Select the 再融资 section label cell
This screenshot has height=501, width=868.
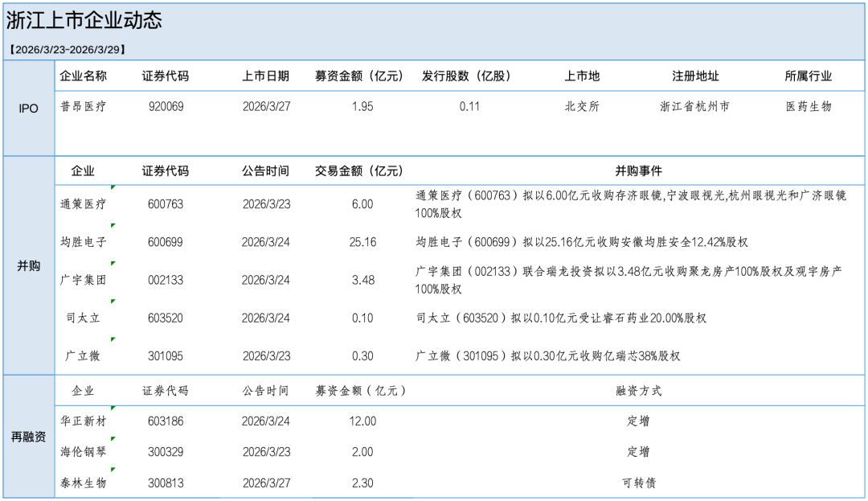[29, 437]
